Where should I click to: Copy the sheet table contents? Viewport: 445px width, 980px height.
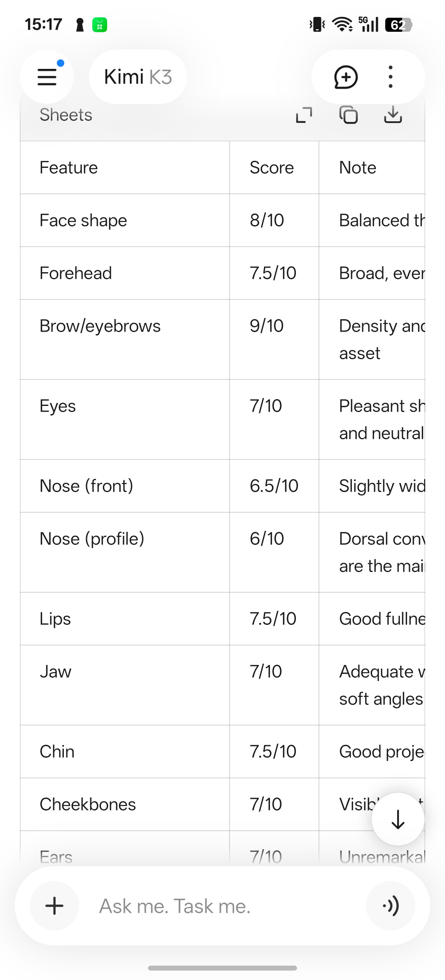click(x=349, y=115)
